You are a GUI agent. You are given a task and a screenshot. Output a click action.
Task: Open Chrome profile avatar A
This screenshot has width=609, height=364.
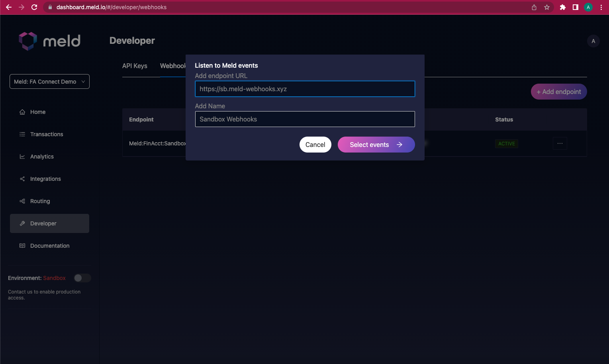588,7
